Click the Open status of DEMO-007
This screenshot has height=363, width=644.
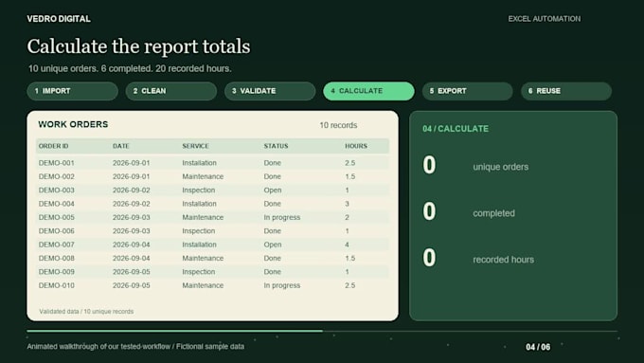point(273,245)
